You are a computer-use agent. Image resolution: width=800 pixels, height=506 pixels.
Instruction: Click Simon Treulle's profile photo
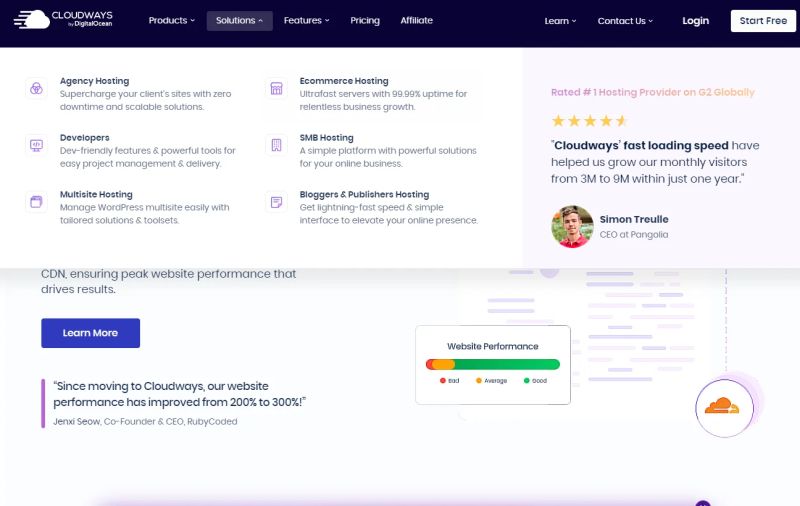point(572,226)
